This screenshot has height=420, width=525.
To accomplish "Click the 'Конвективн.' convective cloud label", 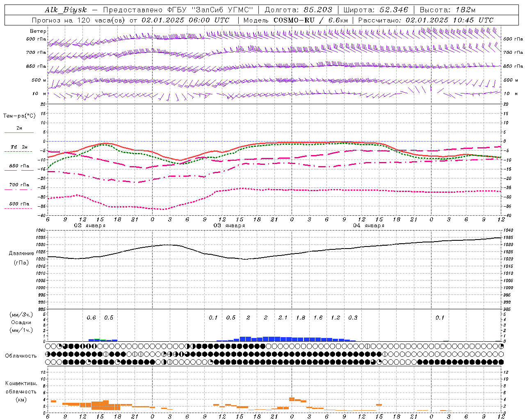I will 21,383.
